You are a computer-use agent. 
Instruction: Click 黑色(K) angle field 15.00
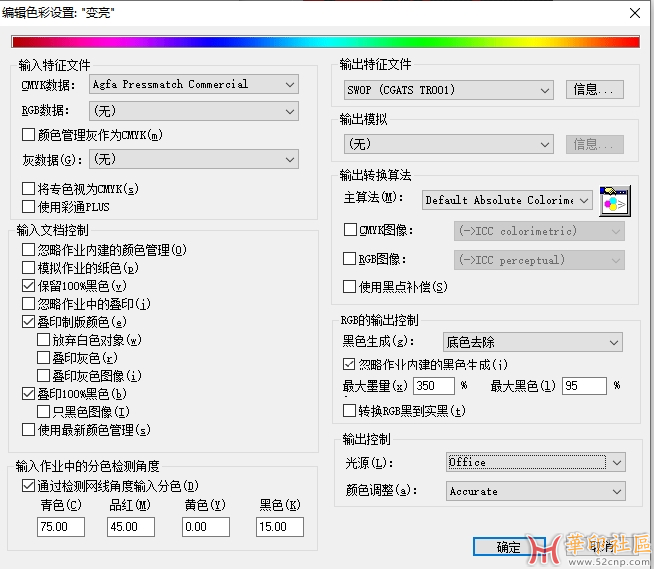point(280,527)
